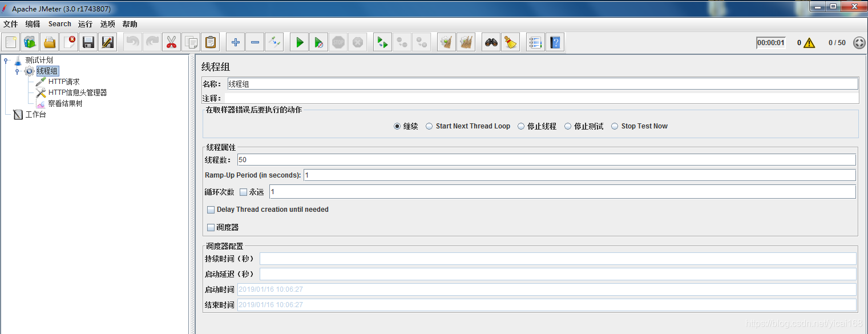Click the Shutdown threads icon
The width and height of the screenshot is (868, 334).
click(358, 42)
